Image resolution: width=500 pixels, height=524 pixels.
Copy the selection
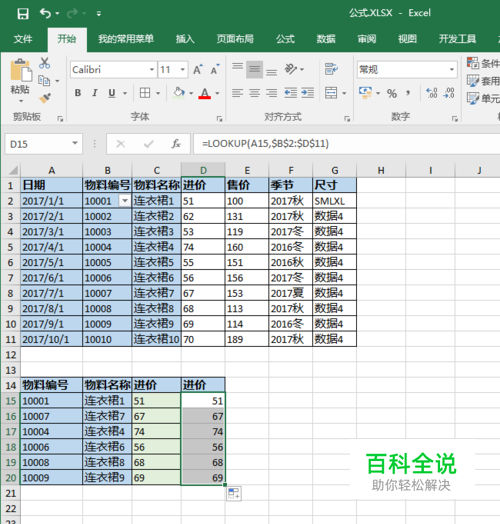tap(44, 81)
